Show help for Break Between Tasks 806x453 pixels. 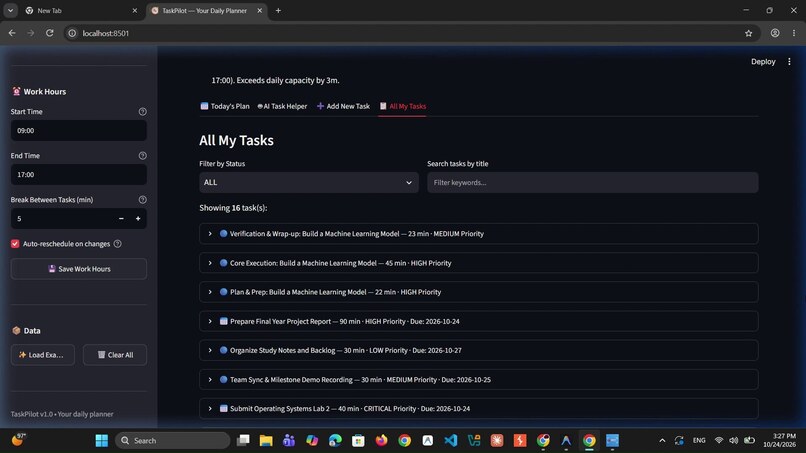[142, 200]
